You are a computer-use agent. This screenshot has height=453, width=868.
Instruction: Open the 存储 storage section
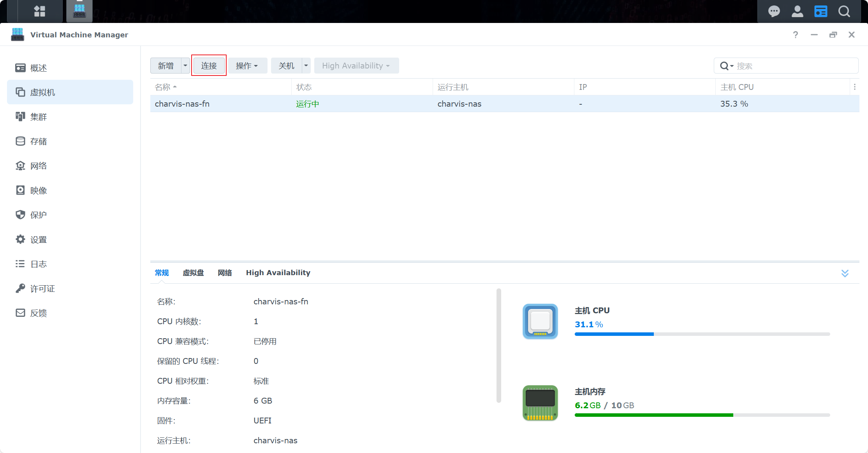click(x=39, y=141)
